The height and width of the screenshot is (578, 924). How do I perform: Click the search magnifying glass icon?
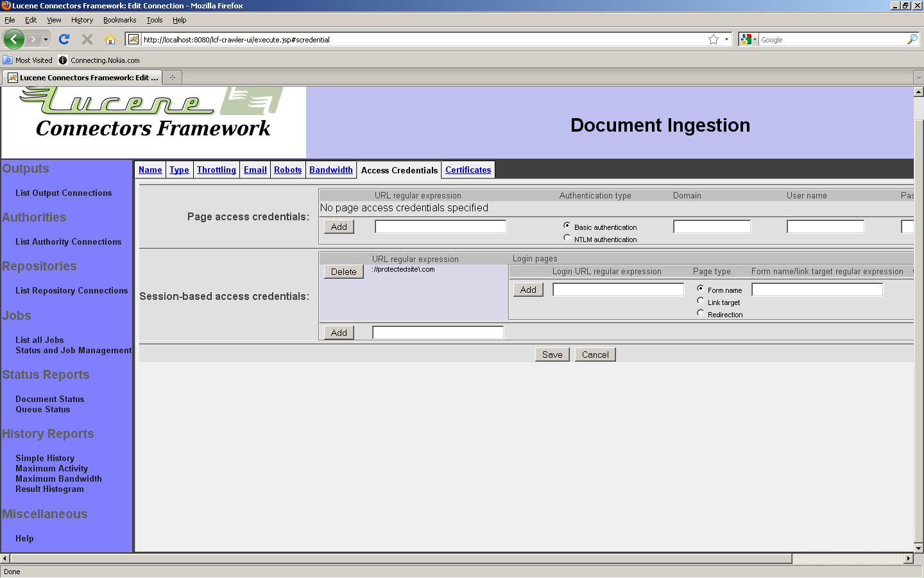coord(912,39)
